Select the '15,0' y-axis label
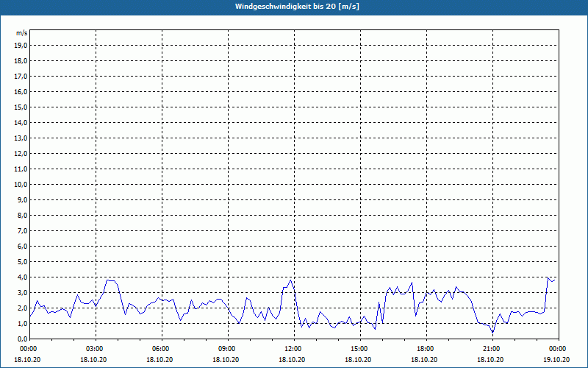588x368 pixels. (21, 107)
